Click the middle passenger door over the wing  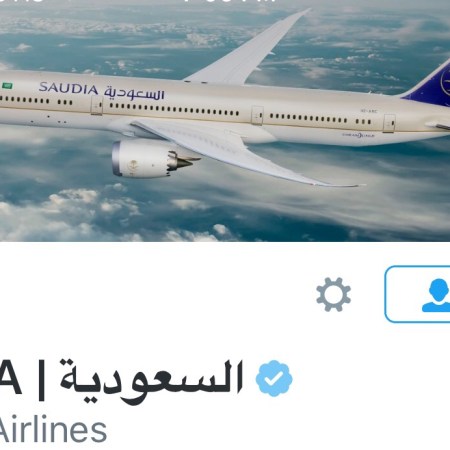click(257, 115)
